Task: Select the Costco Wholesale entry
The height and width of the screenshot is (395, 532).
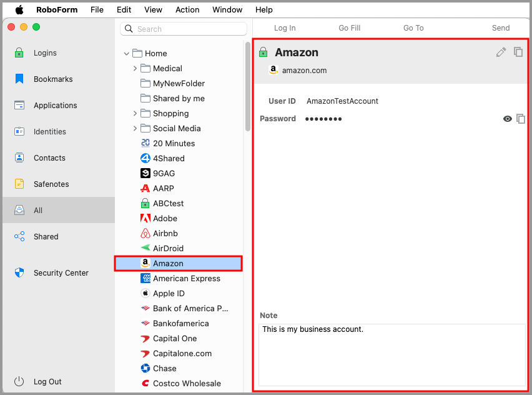Action: pos(187,383)
